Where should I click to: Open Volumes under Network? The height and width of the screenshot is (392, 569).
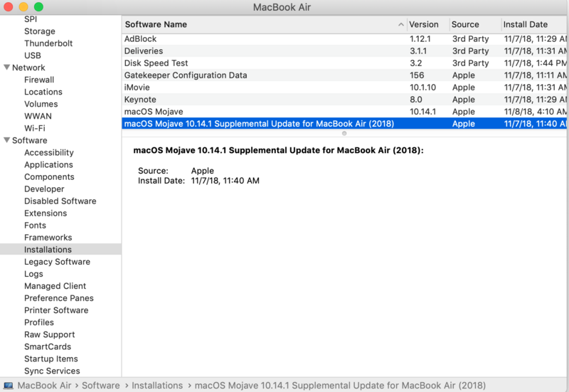coord(41,104)
